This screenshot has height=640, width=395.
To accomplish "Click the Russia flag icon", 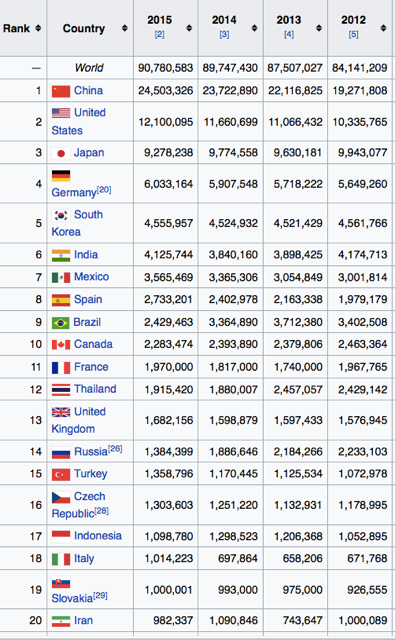I will click(61, 452).
